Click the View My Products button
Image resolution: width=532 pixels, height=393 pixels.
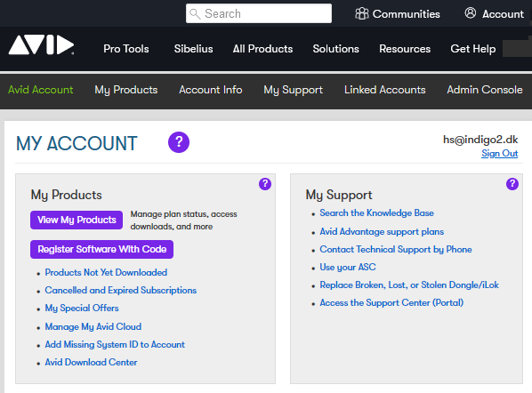click(77, 221)
